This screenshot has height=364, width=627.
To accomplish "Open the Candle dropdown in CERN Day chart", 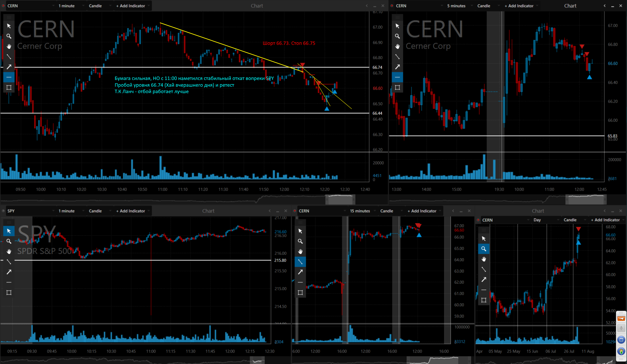I will [x=574, y=220].
